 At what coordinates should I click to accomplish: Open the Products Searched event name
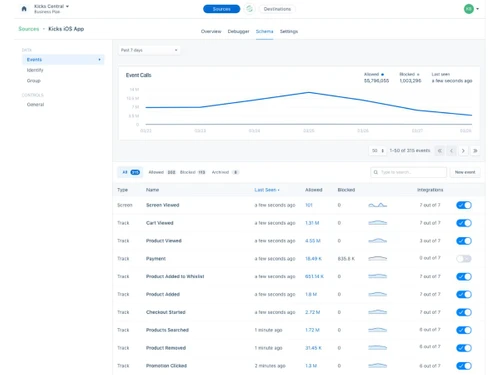click(167, 330)
